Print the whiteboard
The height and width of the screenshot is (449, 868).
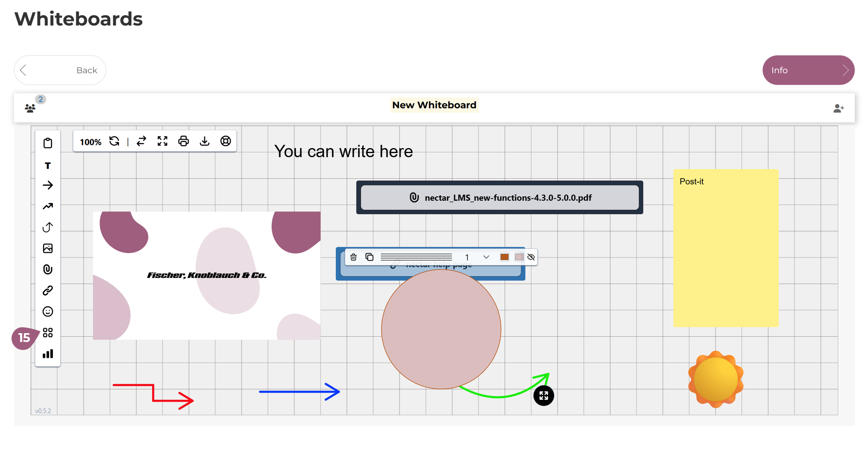point(183,141)
